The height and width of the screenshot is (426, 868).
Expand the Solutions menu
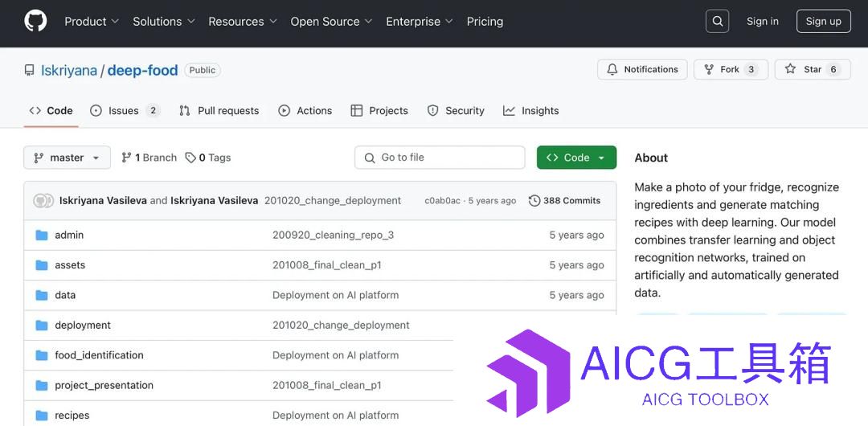pos(163,22)
